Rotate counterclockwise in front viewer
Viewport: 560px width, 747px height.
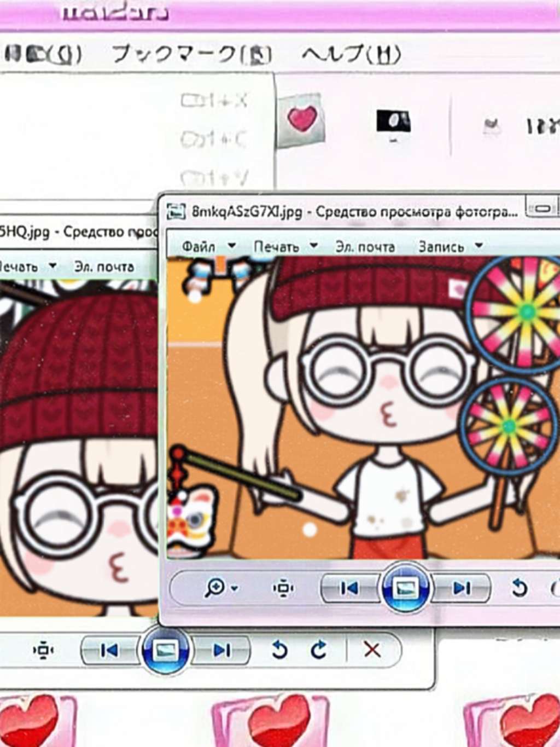click(519, 588)
